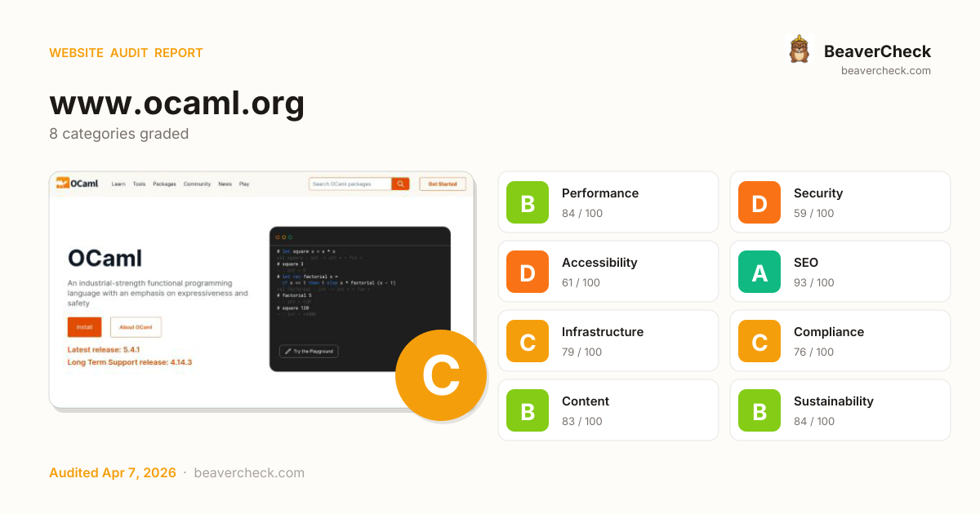Click the SEO grade A badge
The height and width of the screenshot is (514, 980).
[x=759, y=272]
